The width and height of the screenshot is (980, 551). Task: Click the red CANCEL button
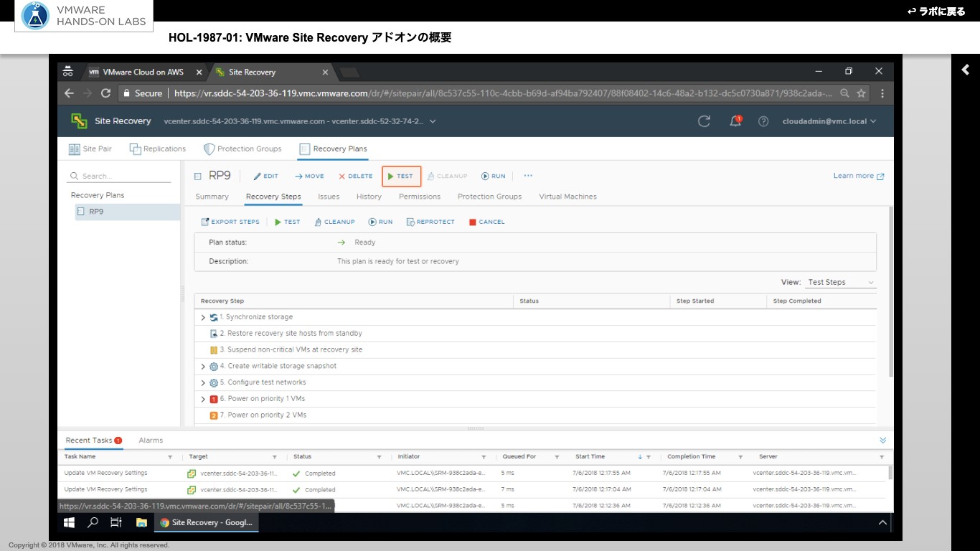pyautogui.click(x=487, y=222)
